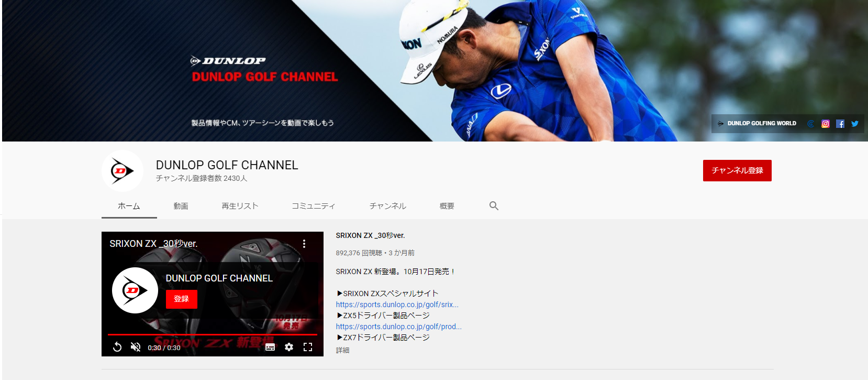Click the channel banner image

click(434, 71)
